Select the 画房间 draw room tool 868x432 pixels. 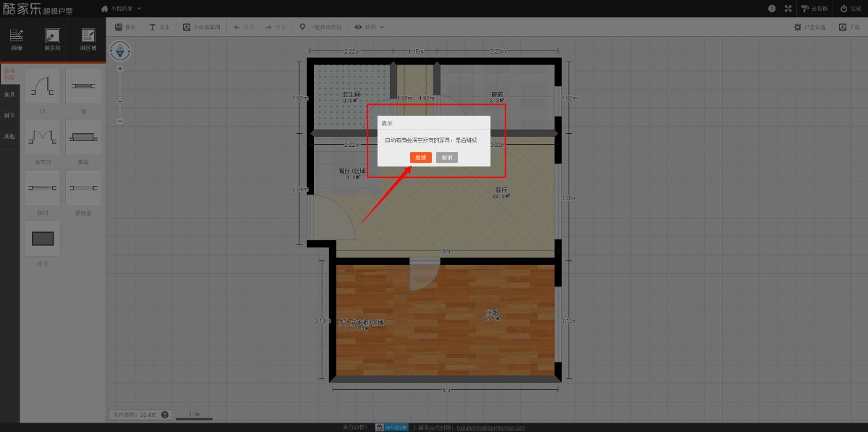[52, 39]
